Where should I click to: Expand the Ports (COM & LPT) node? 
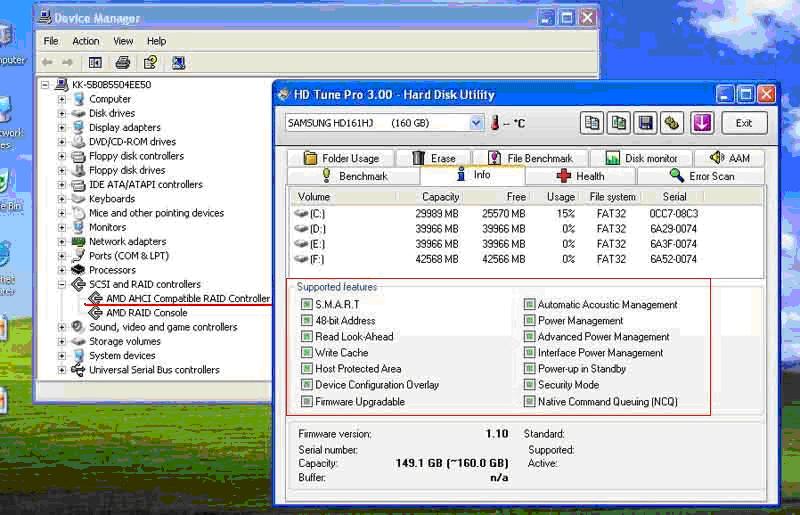pyautogui.click(x=62, y=256)
